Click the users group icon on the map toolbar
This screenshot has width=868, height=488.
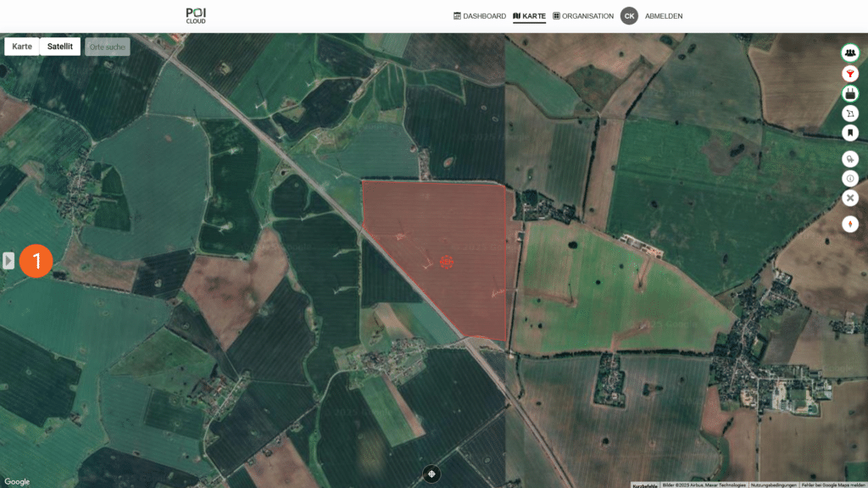(x=850, y=53)
